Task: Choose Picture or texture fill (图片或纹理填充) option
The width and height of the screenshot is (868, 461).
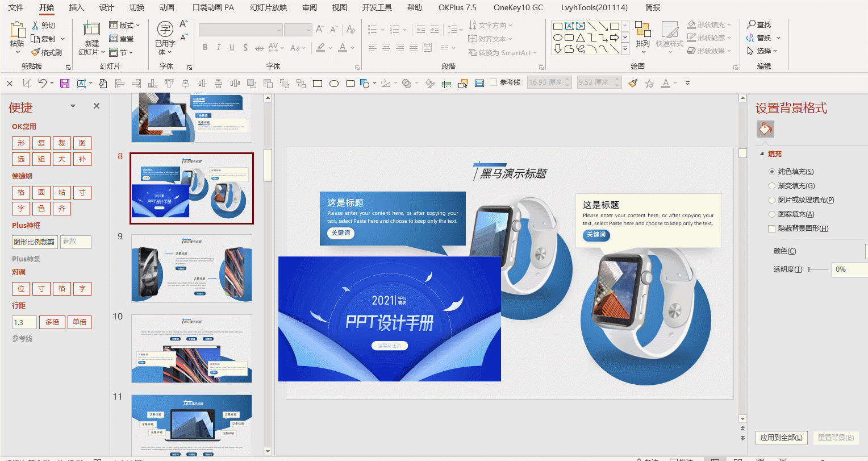Action: pyautogui.click(x=771, y=200)
